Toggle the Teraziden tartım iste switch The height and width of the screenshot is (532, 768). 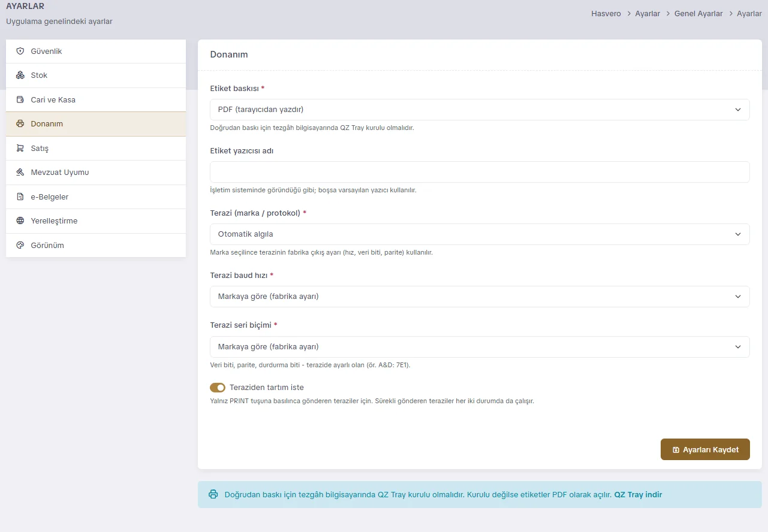[x=218, y=388]
